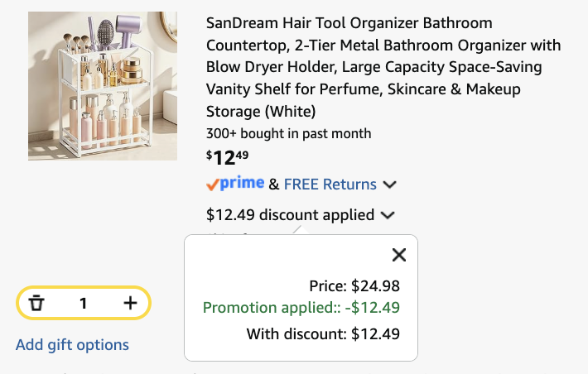Click the yellow-outlined quantity stepper pill
The height and width of the screenshot is (374, 588).
click(84, 303)
